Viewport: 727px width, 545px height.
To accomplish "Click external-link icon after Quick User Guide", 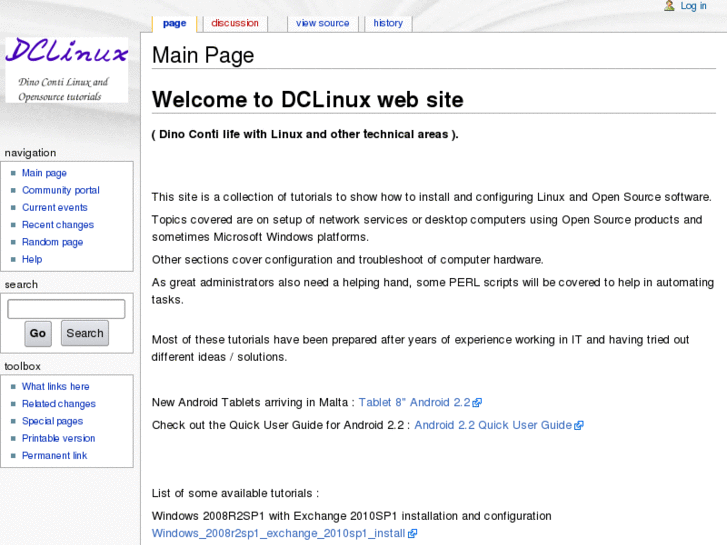I will click(579, 425).
